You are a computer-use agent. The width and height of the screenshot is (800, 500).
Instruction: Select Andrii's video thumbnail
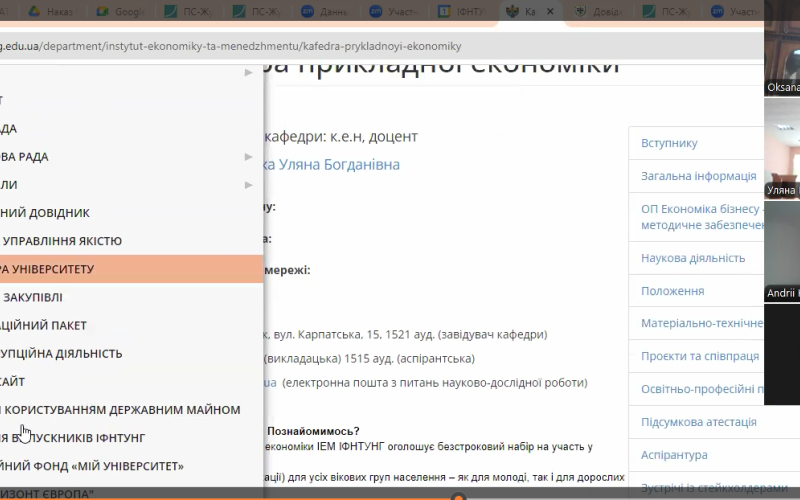tap(782, 252)
